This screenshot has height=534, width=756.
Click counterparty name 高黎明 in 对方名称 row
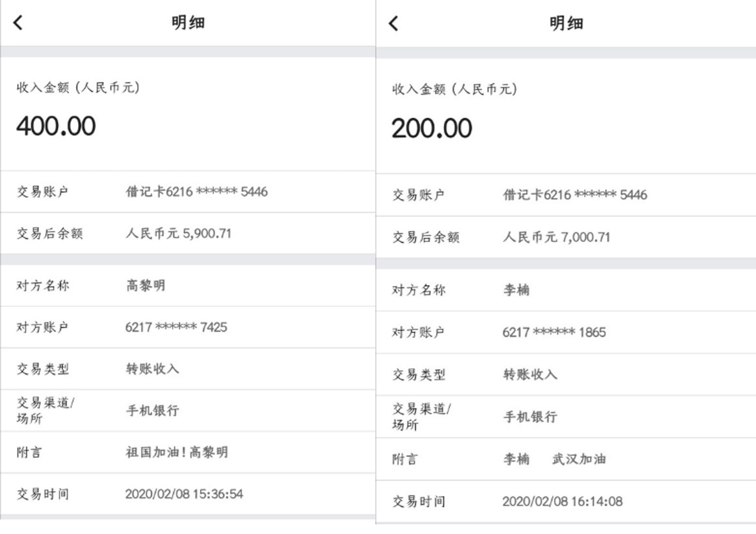[146, 285]
